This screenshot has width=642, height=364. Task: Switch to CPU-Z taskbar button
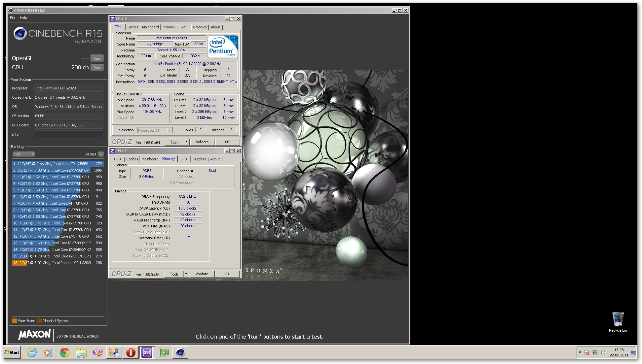point(147,352)
